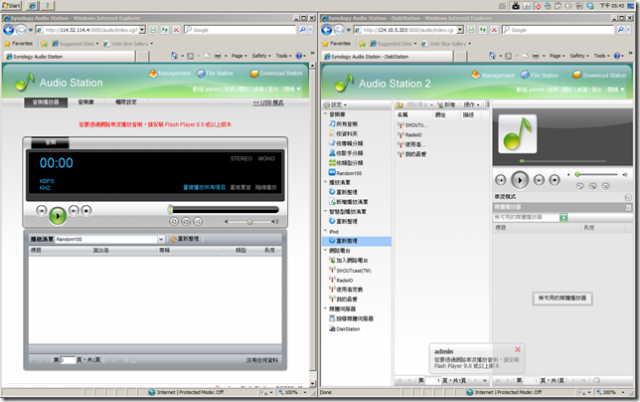
Task: Click seek bar in left Audio Station player
Action: coord(224,210)
